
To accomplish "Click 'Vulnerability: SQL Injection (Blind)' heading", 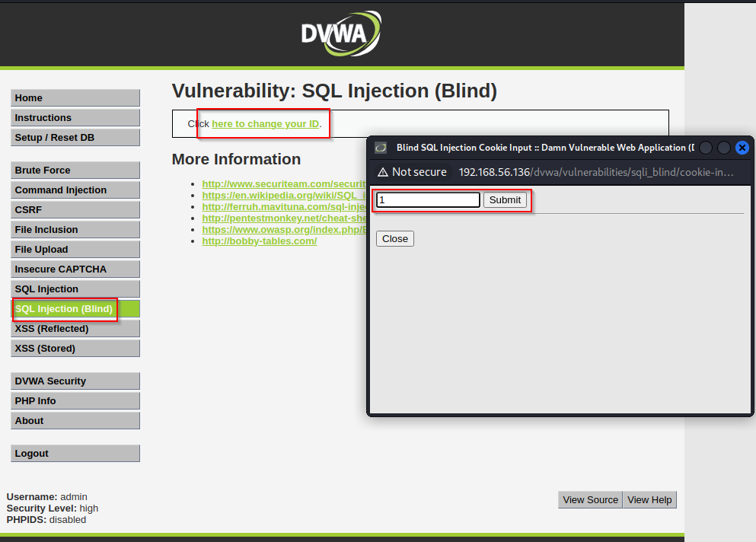I will point(334,91).
